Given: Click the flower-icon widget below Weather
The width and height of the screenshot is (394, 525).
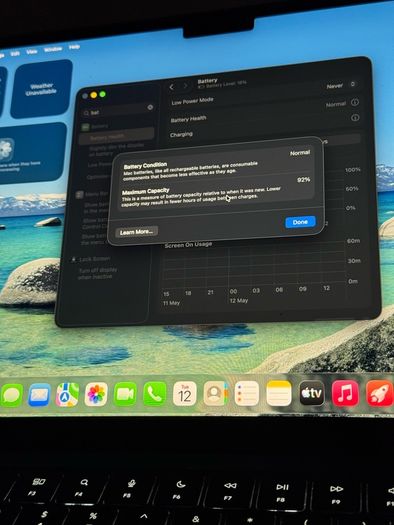Looking at the screenshot, I should (33, 153).
